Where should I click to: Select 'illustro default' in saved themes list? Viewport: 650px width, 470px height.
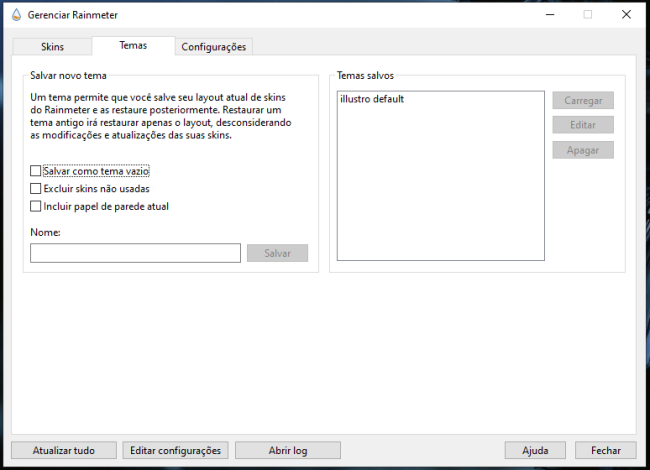[x=372, y=99]
